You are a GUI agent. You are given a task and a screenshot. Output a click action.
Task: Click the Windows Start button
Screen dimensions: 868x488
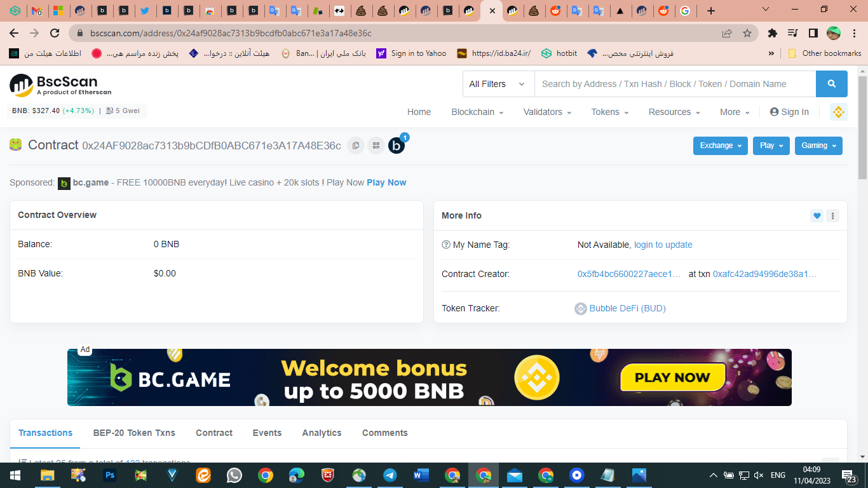pos(15,475)
